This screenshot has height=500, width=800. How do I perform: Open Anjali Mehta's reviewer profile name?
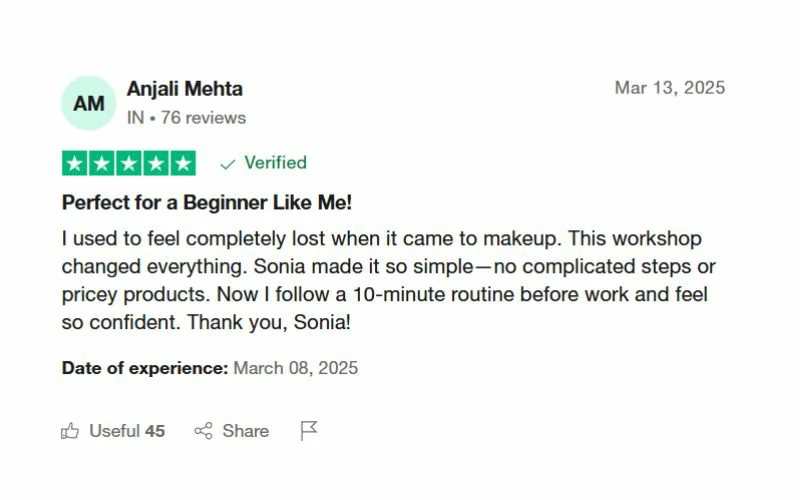[184, 89]
